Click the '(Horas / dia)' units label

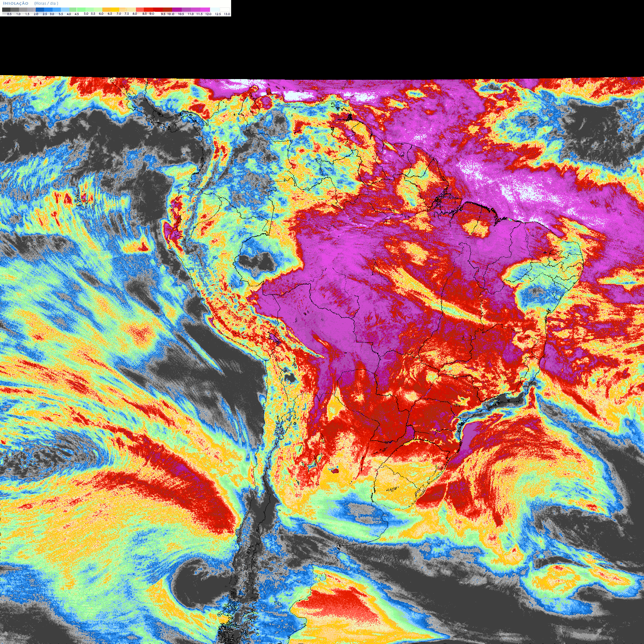(46, 3)
